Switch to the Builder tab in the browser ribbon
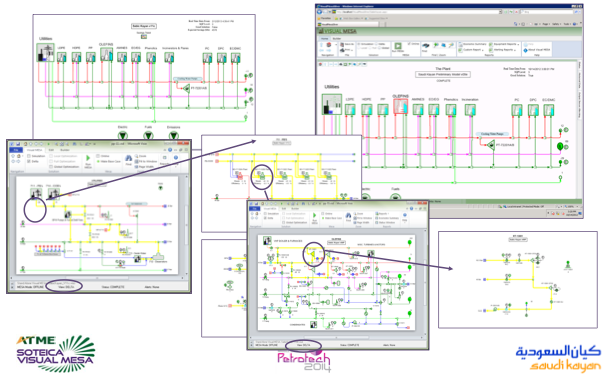 tap(337, 39)
